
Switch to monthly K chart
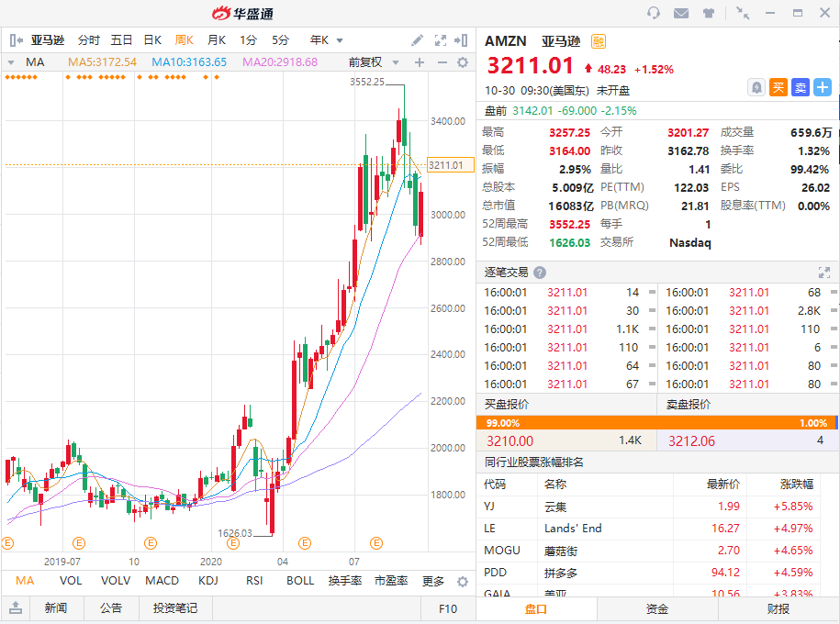(x=217, y=40)
